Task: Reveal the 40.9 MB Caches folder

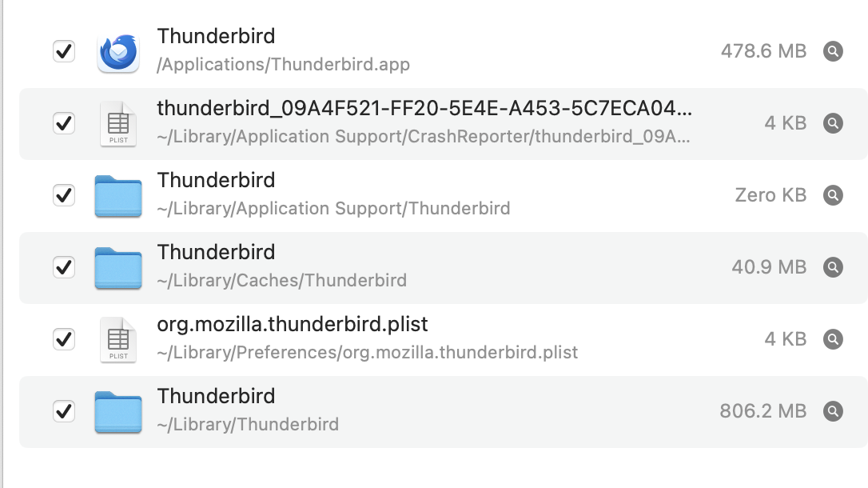Action: pos(833,268)
